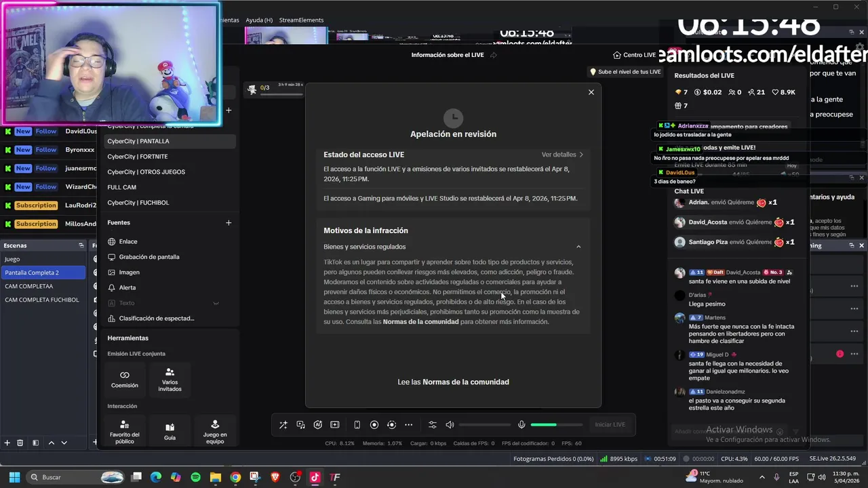Open Brave browser from the taskbar
Viewport: 868px width, 488px height.
275,477
